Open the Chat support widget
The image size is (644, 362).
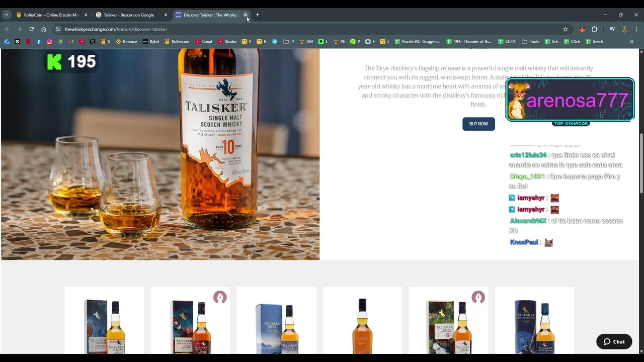pos(614,342)
